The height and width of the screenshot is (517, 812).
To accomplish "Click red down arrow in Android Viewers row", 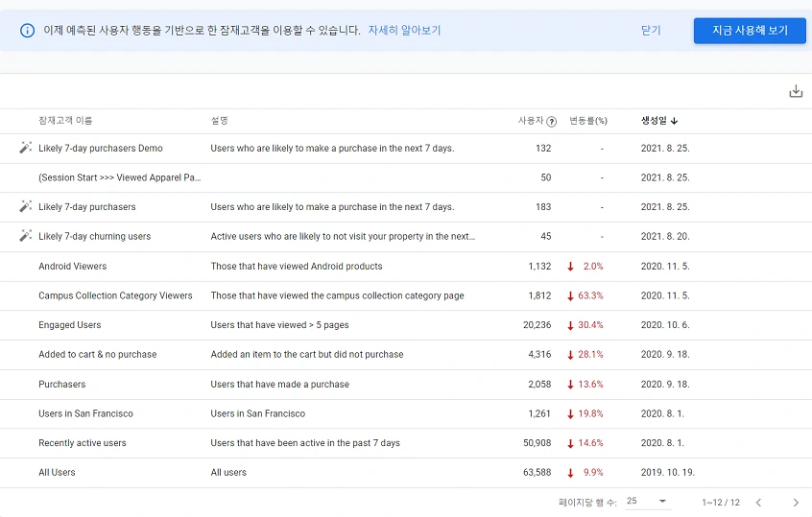I will coord(571,267).
